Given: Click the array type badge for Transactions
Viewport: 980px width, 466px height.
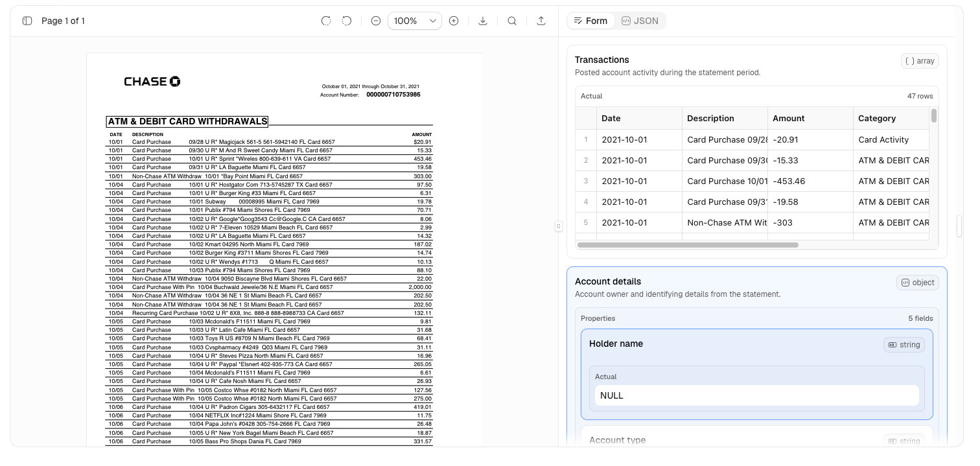Looking at the screenshot, I should click(920, 61).
